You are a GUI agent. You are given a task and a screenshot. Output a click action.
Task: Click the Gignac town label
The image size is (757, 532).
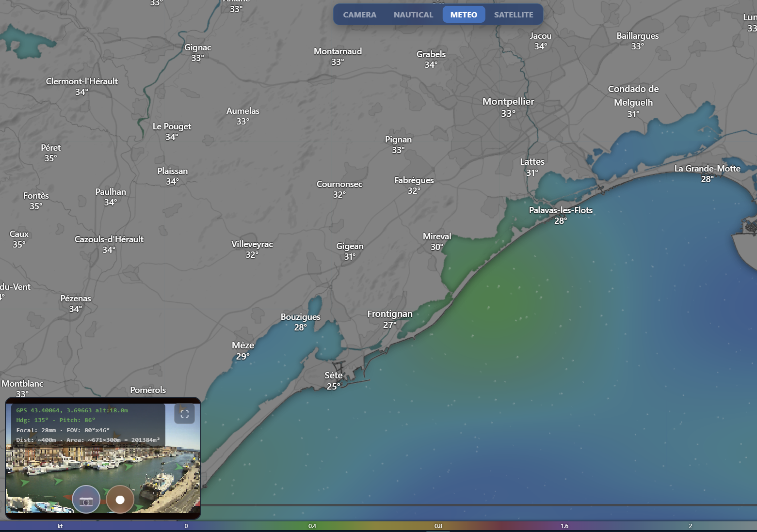pyautogui.click(x=198, y=47)
